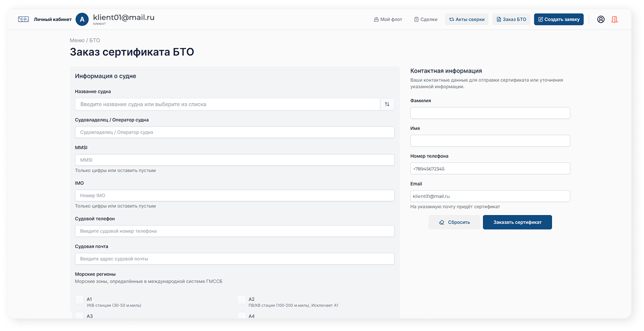Click the red logout door icon
644x331 pixels.
[x=614, y=19]
